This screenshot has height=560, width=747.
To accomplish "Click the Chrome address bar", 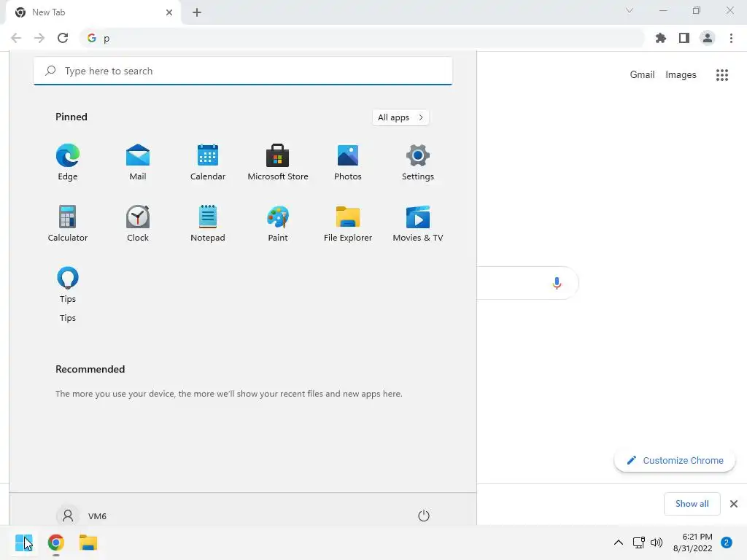I will click(x=362, y=38).
